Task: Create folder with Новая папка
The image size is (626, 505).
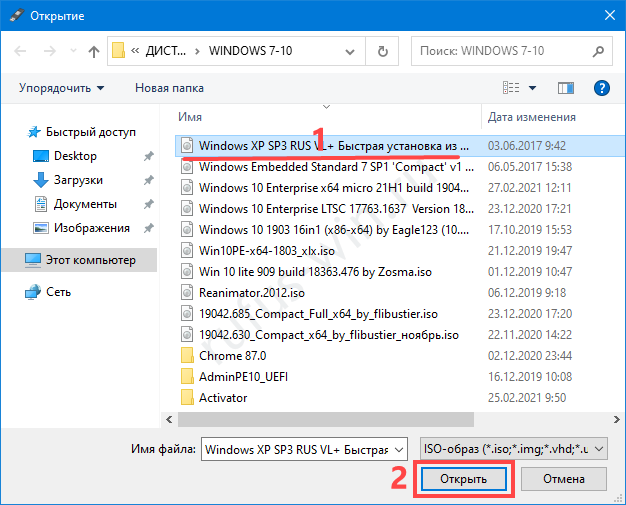Action: tap(169, 88)
